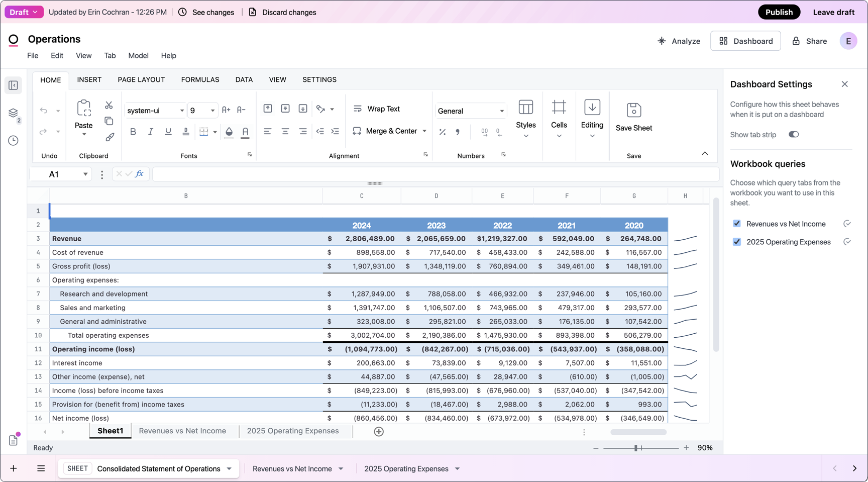Expand the General number format dropdown
The width and height of the screenshot is (868, 482).
coord(501,111)
